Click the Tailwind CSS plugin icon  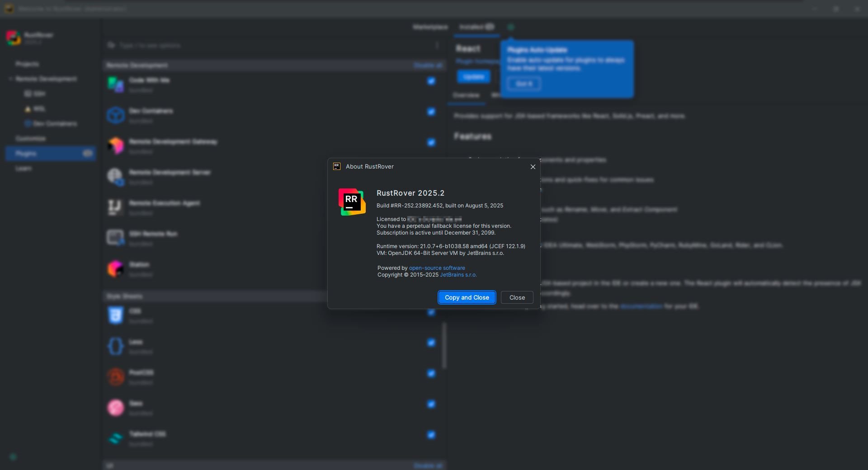(115, 438)
